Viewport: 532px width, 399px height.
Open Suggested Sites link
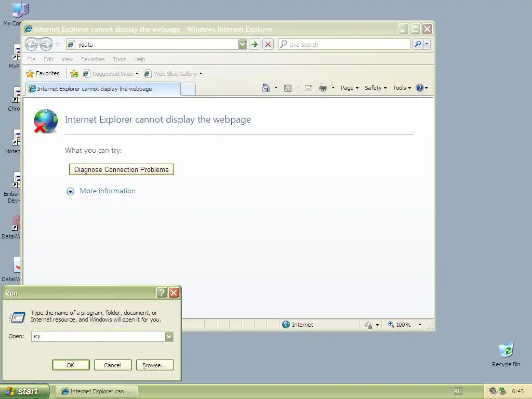click(x=108, y=74)
